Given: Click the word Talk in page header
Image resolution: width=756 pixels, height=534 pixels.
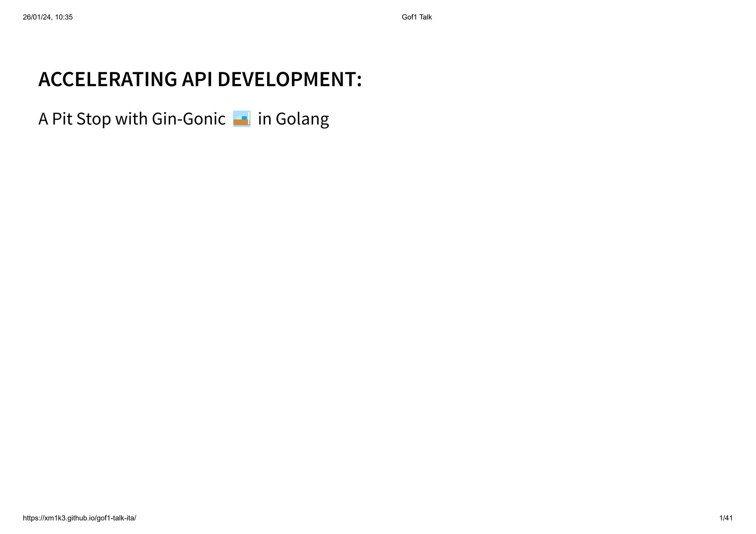Looking at the screenshot, I should tap(425, 17).
